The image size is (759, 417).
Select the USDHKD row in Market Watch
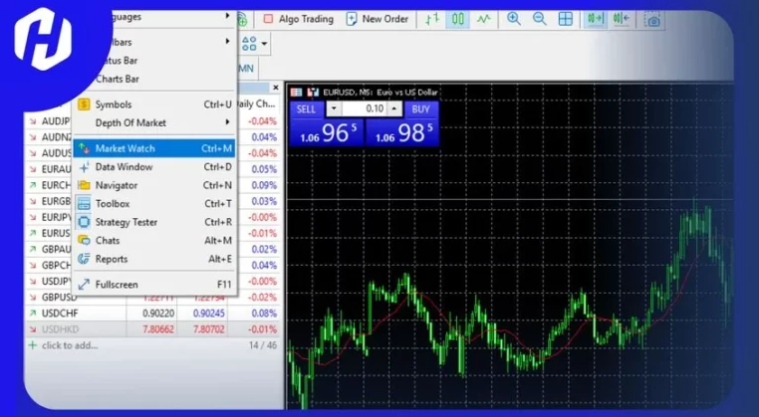click(152, 329)
